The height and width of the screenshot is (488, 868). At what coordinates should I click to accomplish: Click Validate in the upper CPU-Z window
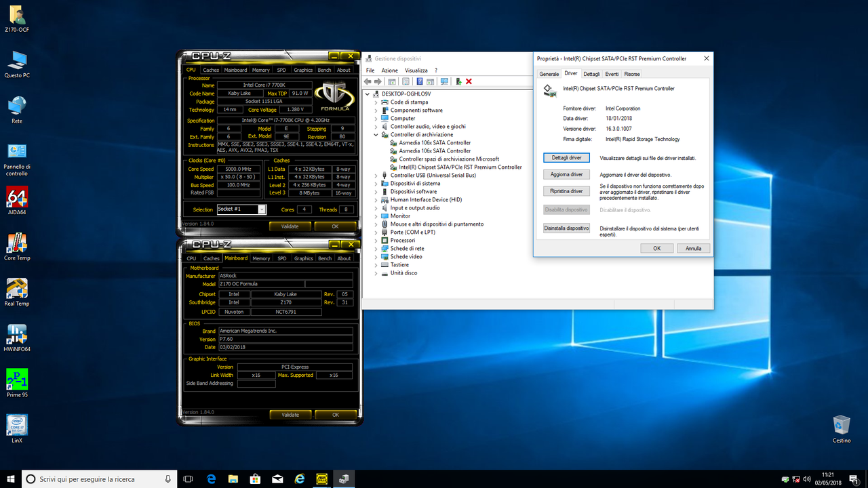coord(290,226)
